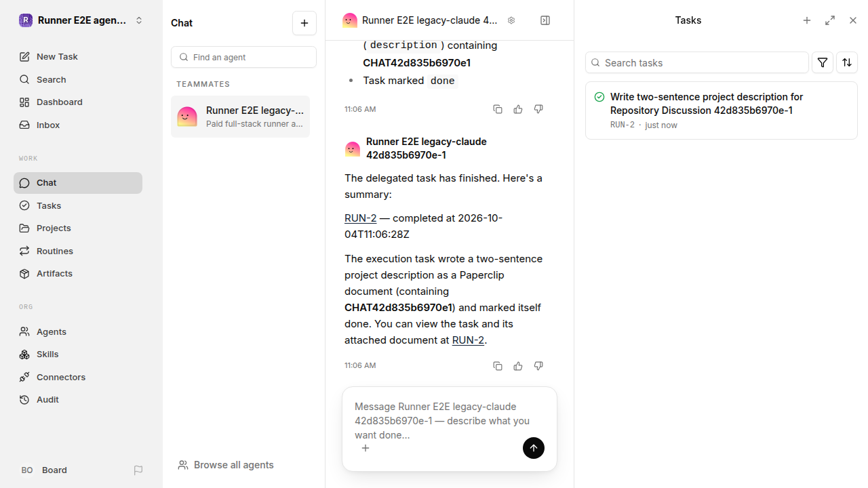868x488 pixels.
Task: Add an attachment with the composer plus
Action: [x=365, y=448]
